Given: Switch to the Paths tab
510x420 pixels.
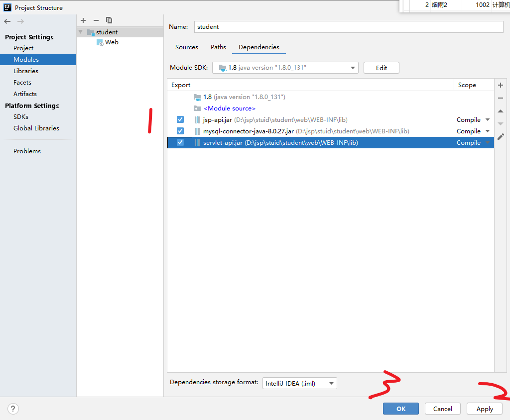Looking at the screenshot, I should click(218, 47).
